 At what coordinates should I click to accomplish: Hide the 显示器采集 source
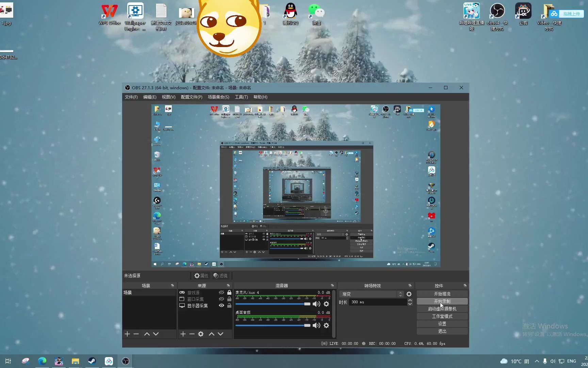(x=222, y=306)
